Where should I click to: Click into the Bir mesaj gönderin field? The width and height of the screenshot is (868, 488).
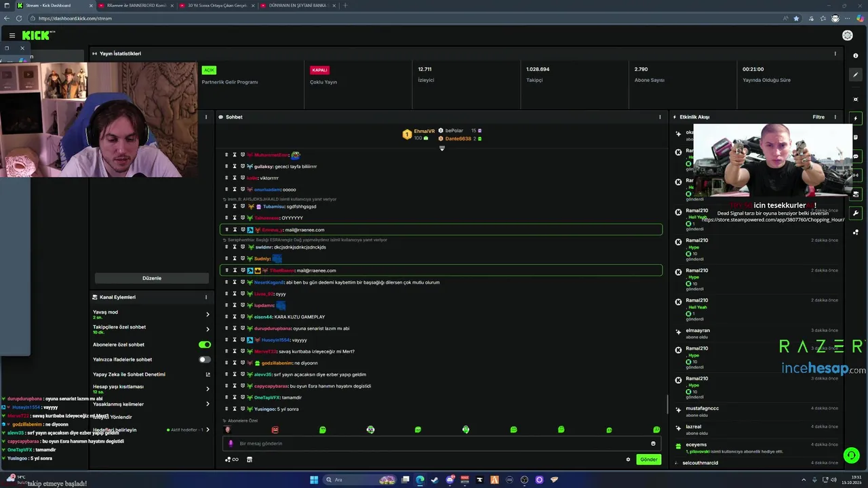click(x=441, y=443)
